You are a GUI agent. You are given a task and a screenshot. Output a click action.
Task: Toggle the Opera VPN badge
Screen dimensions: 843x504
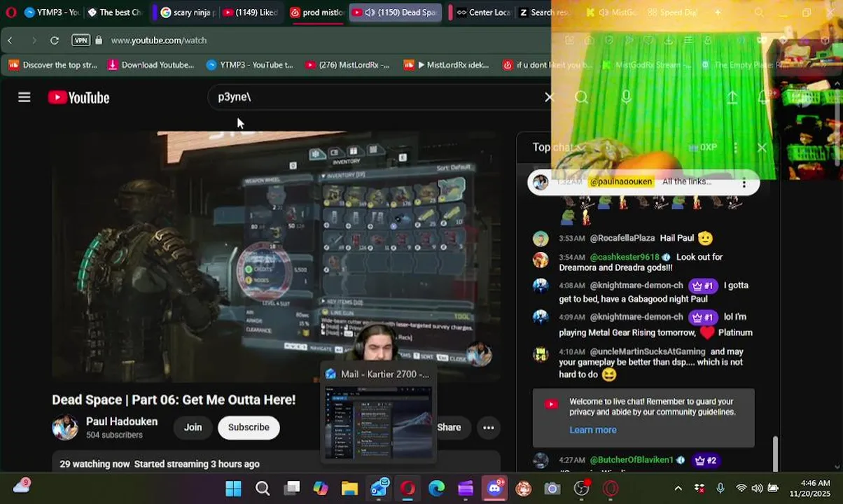coord(81,41)
